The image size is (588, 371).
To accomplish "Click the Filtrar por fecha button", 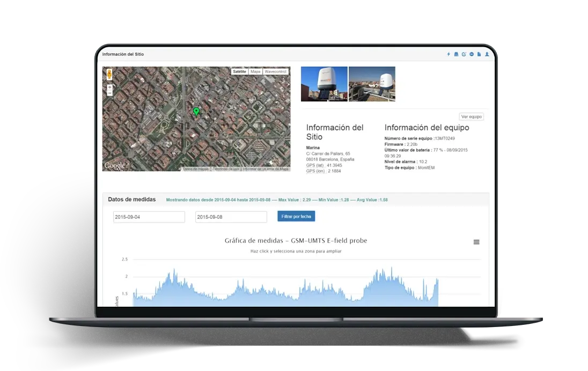I will click(x=296, y=216).
